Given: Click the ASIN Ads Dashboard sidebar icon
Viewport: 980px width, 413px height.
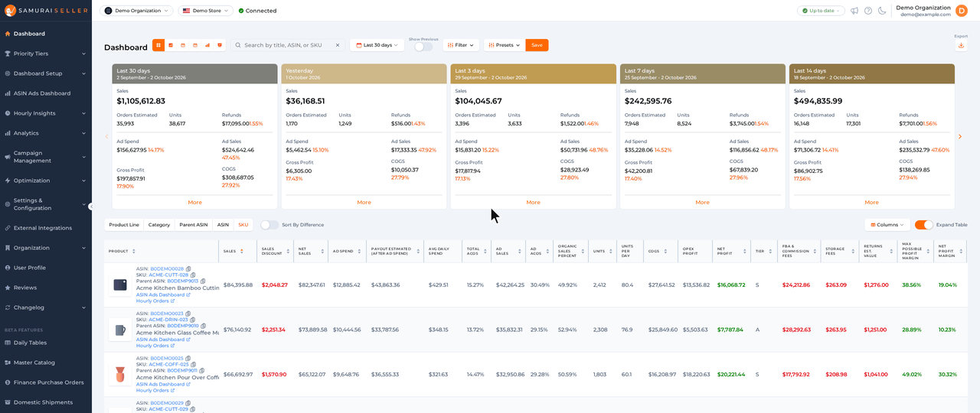Looking at the screenshot, I should pyautogui.click(x=8, y=93).
